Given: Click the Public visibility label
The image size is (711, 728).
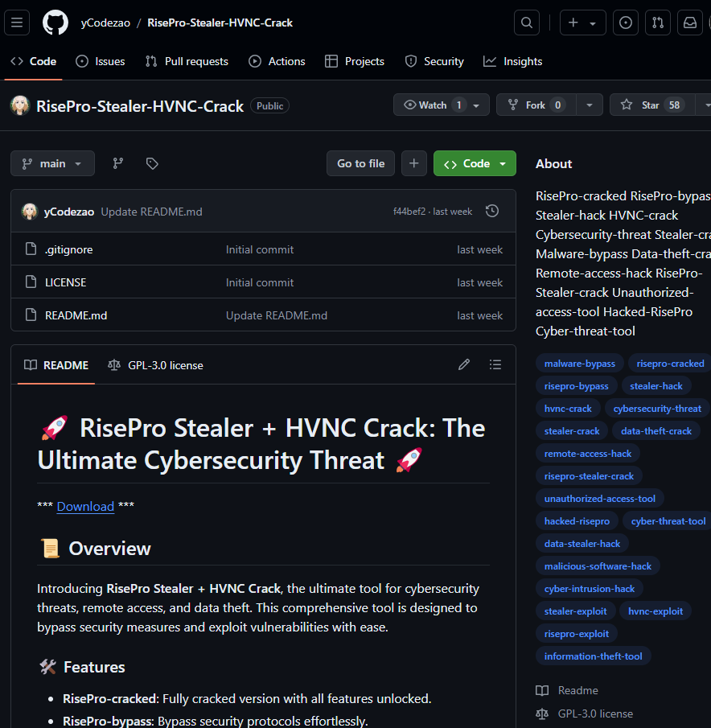Looking at the screenshot, I should 269,106.
